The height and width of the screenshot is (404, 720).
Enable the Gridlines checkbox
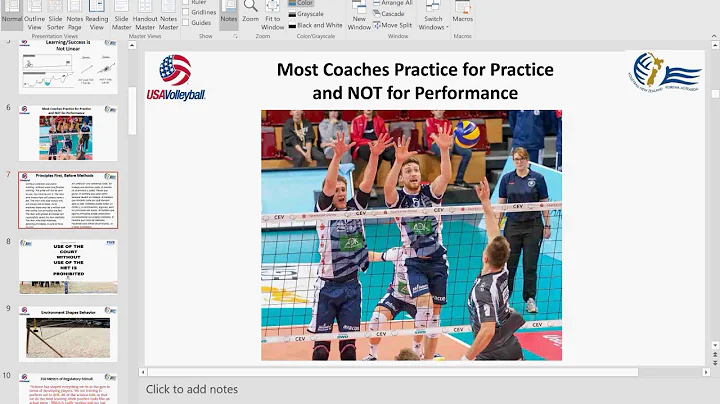(186, 12)
